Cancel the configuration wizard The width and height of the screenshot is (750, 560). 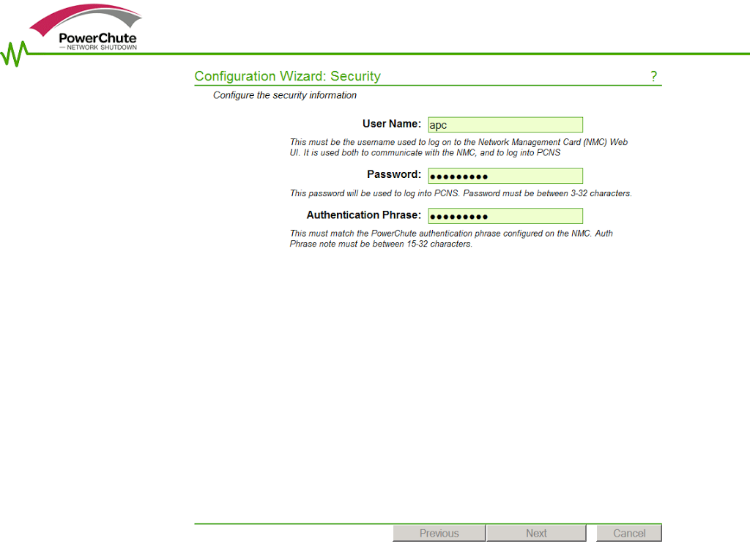point(628,533)
